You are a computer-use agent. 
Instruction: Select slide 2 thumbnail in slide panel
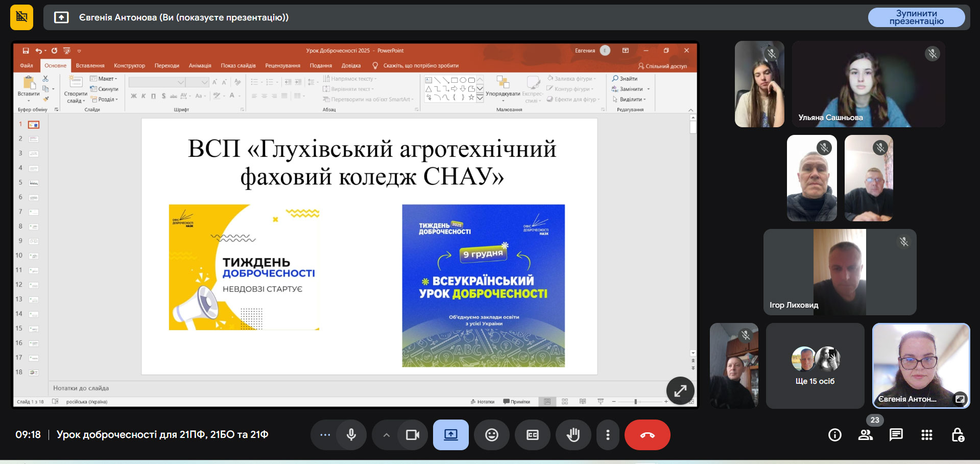(34, 139)
